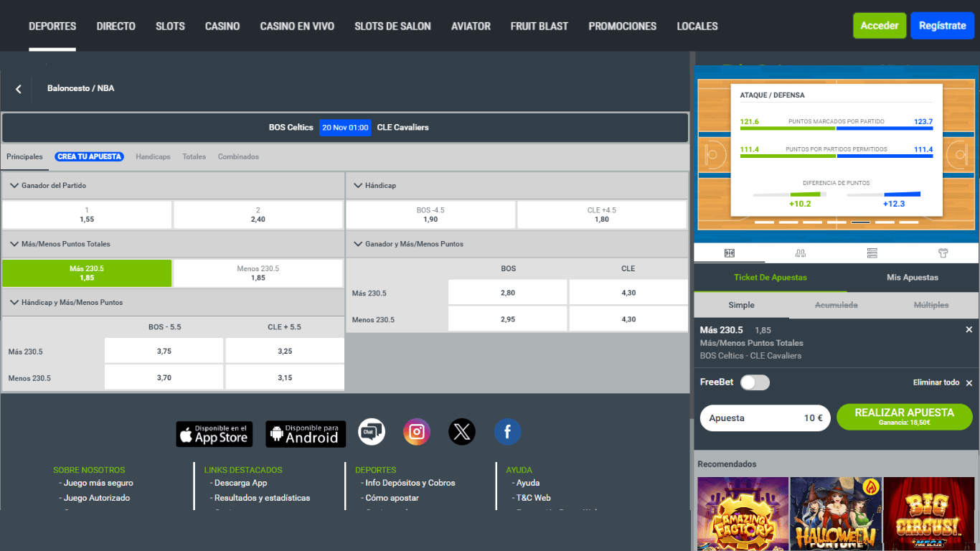Deselect the green Más 230.5 odds button
This screenshot has height=551, width=980.
[x=87, y=273]
